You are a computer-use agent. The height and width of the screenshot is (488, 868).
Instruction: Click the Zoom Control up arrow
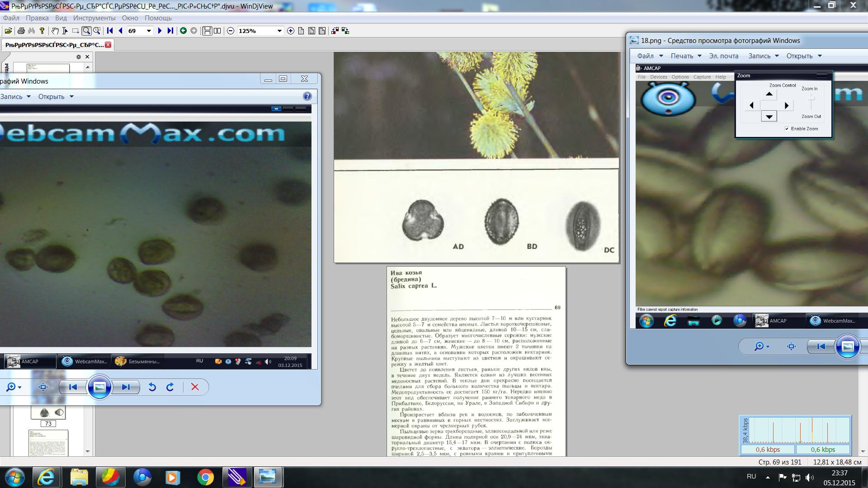click(769, 94)
